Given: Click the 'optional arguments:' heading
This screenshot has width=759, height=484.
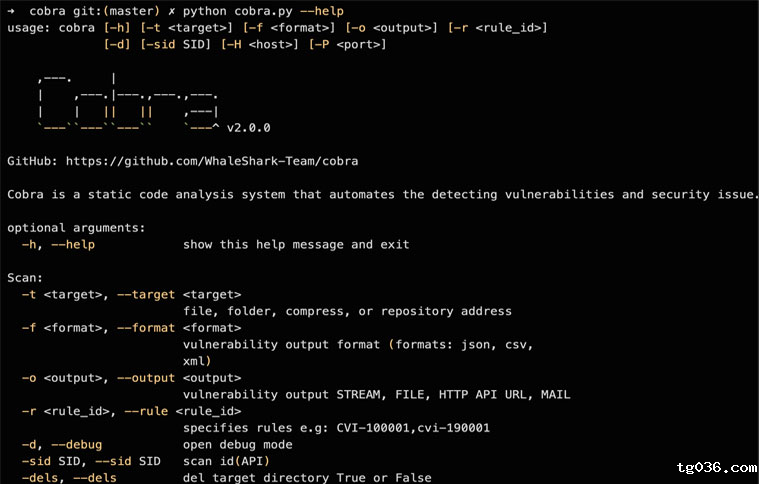Looking at the screenshot, I should [x=76, y=228].
